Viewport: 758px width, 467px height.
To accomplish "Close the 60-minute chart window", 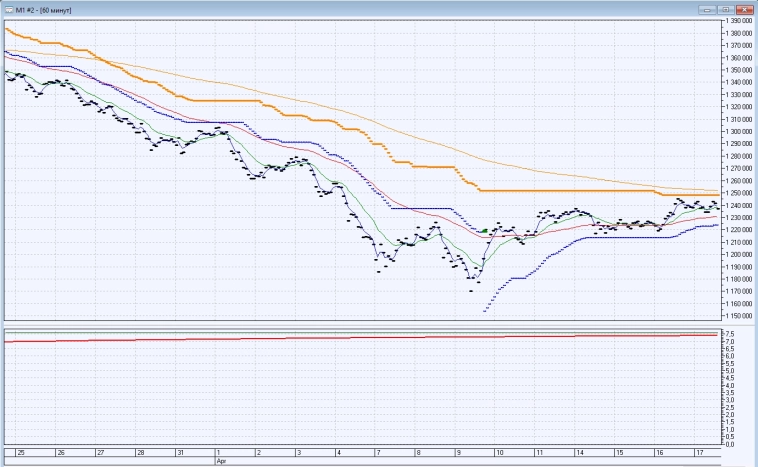I will point(745,8).
